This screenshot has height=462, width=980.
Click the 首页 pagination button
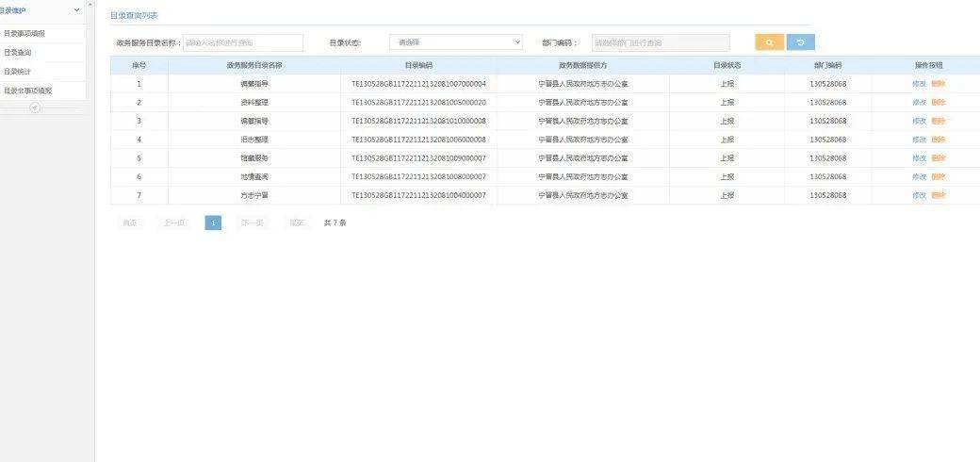point(129,223)
